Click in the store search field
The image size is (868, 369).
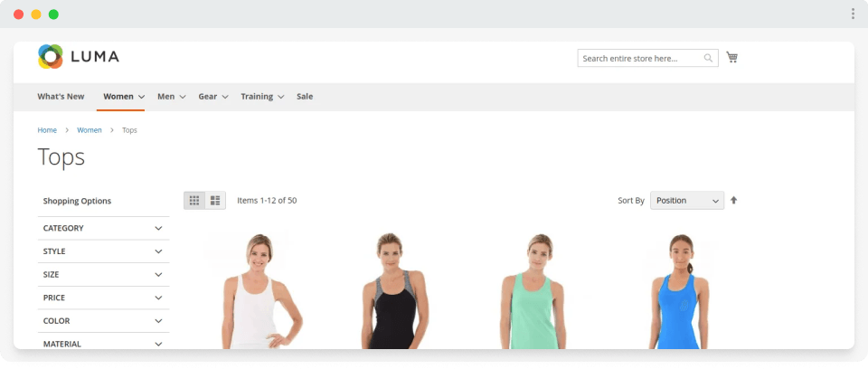point(640,59)
